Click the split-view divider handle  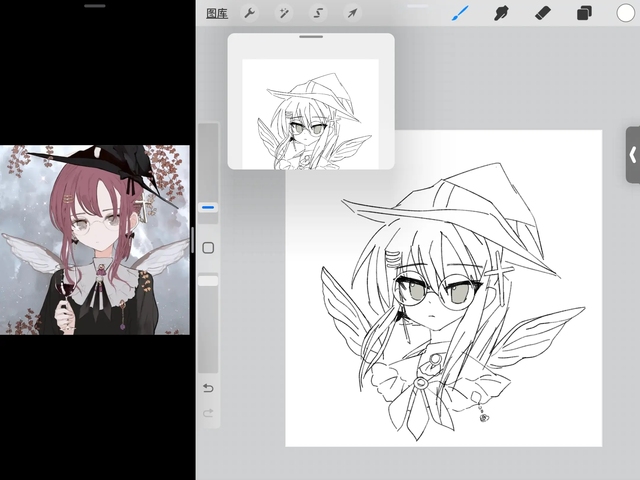[192, 240]
